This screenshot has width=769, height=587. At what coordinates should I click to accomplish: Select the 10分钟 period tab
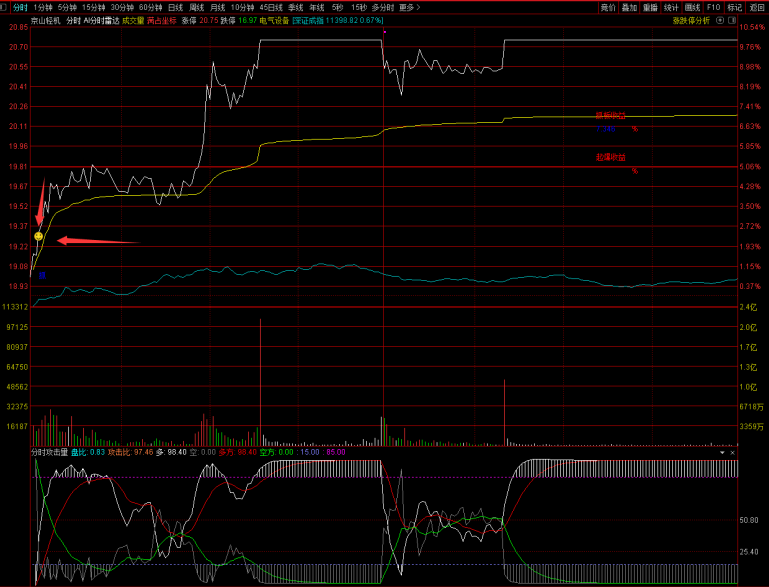coord(242,7)
